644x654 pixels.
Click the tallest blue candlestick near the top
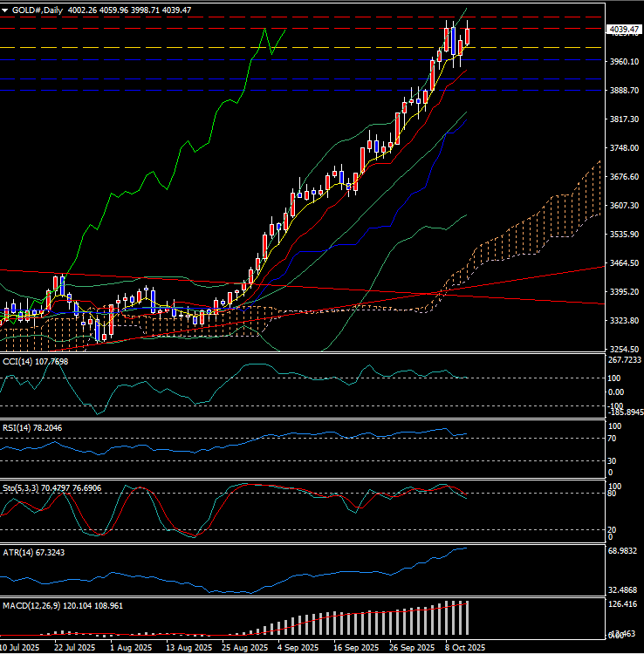tap(454, 37)
